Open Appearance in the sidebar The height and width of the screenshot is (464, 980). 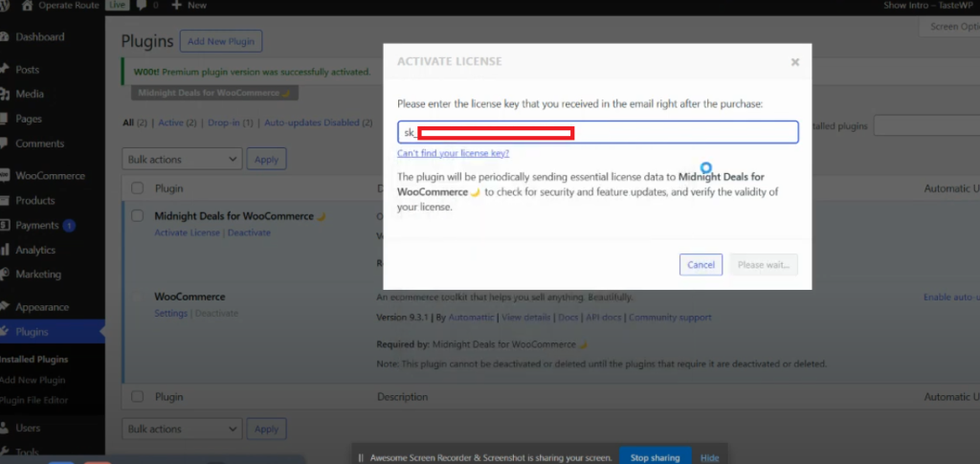click(x=42, y=307)
